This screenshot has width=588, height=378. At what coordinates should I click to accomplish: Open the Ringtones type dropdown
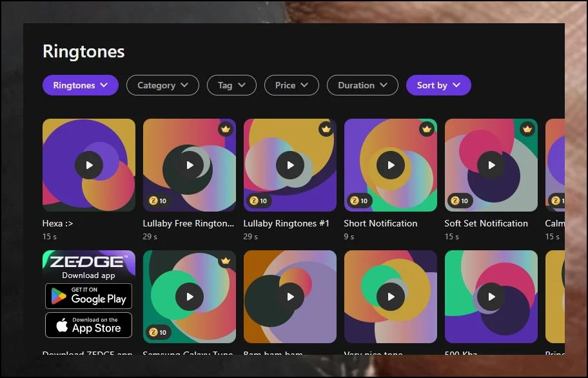click(81, 85)
